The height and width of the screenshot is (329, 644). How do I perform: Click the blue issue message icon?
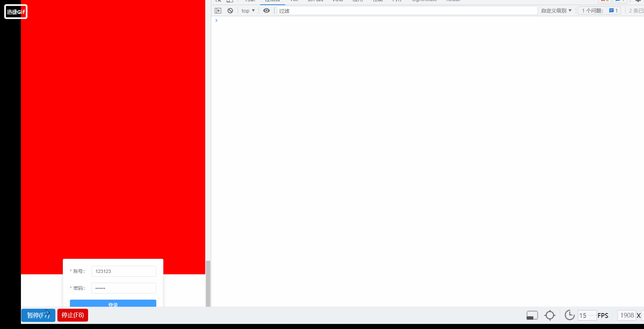pos(611,11)
